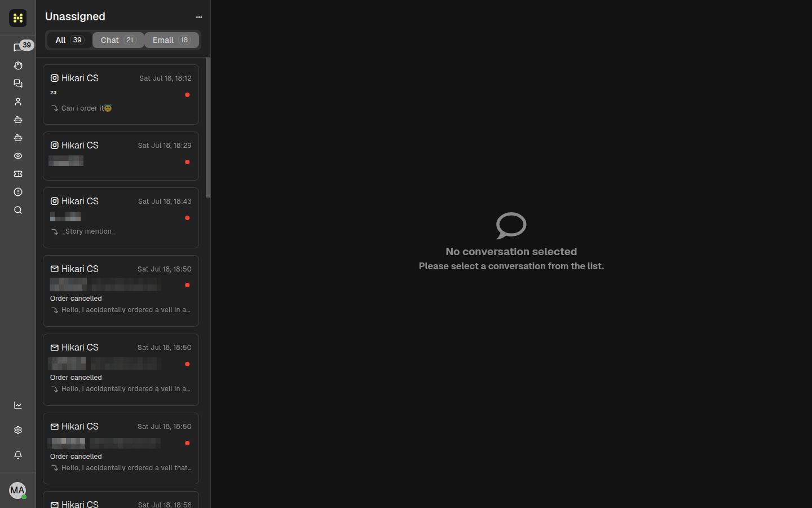
Task: Click the blurred contact name in the 18:29 conversation
Action: click(x=66, y=161)
